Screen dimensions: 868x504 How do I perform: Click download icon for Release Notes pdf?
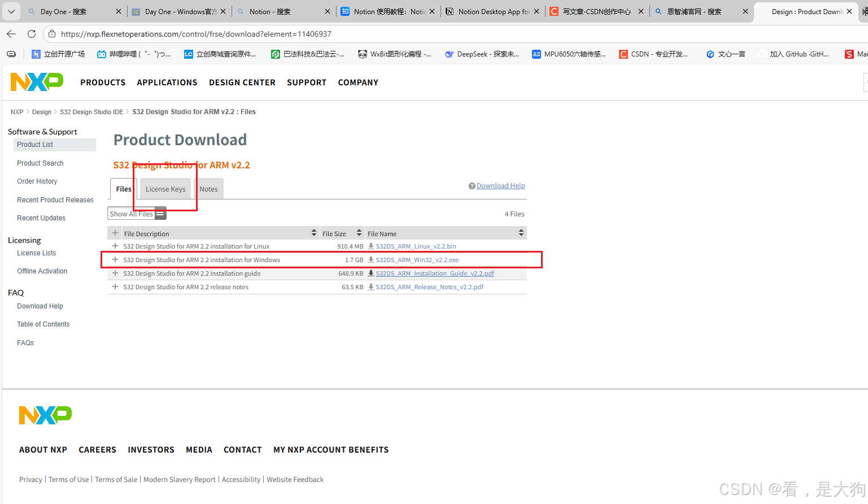tap(371, 287)
